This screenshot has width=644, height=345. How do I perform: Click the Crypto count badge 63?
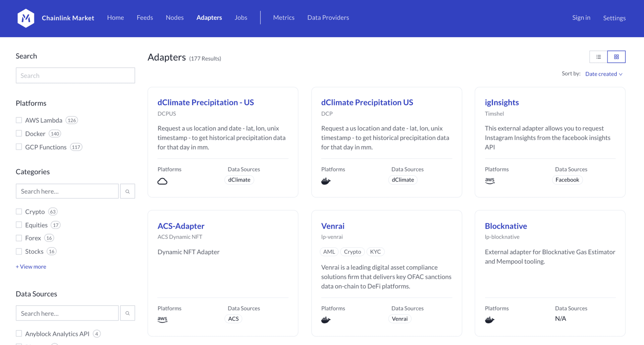pos(53,212)
